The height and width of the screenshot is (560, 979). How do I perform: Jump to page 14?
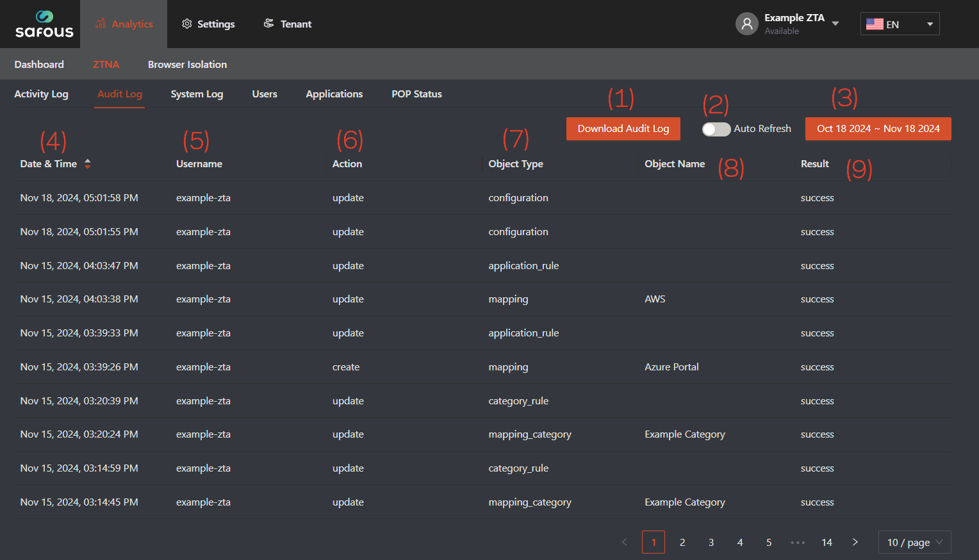tap(827, 542)
